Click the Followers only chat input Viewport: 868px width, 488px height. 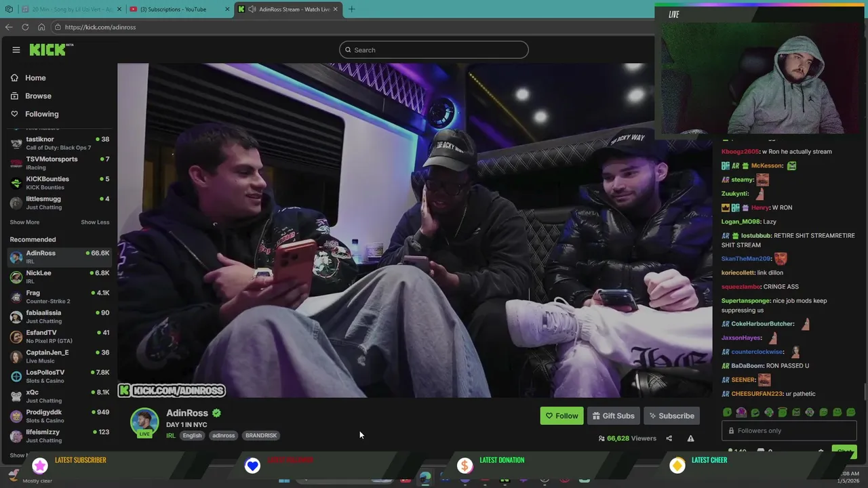tap(789, 430)
